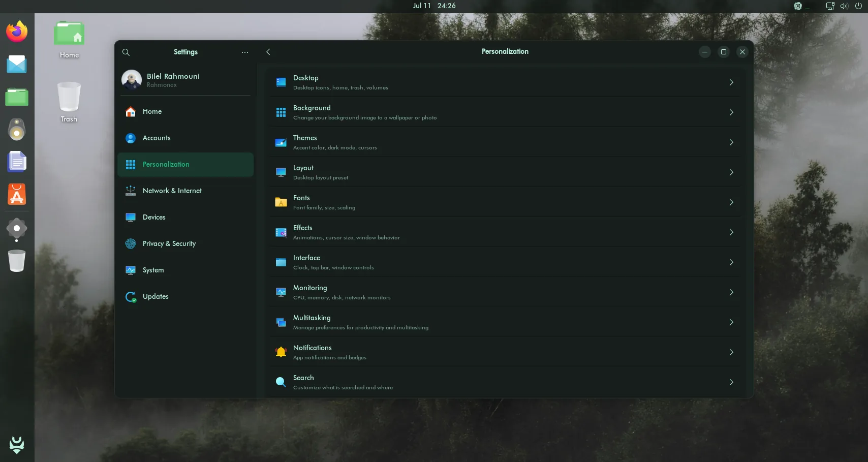Open Network & Internet section
868x462 pixels.
[185, 191]
